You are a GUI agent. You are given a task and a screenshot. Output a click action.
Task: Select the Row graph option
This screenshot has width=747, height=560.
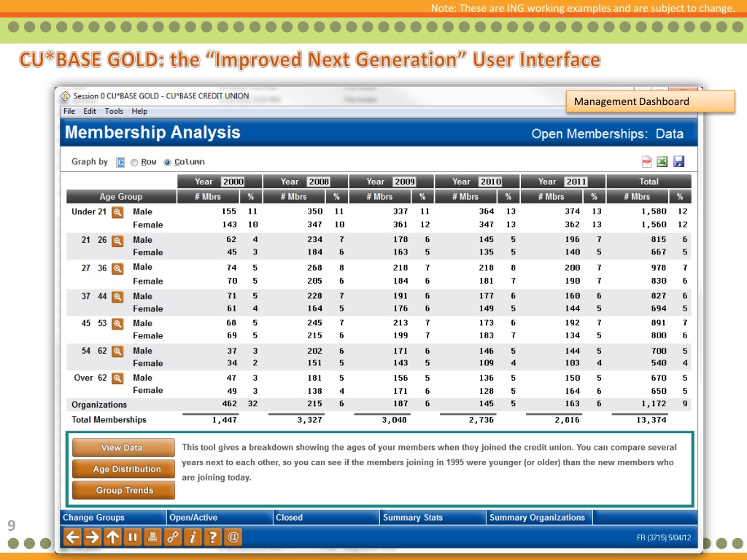[134, 163]
